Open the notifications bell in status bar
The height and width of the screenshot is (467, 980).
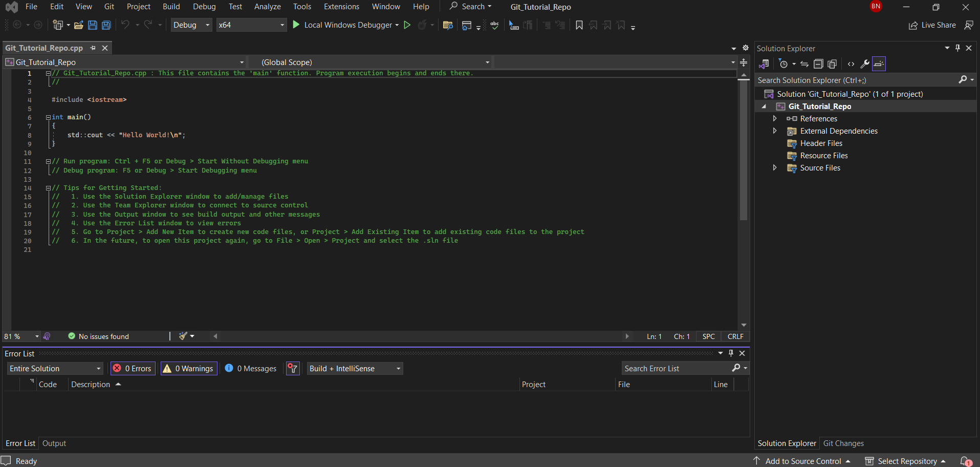tap(966, 461)
